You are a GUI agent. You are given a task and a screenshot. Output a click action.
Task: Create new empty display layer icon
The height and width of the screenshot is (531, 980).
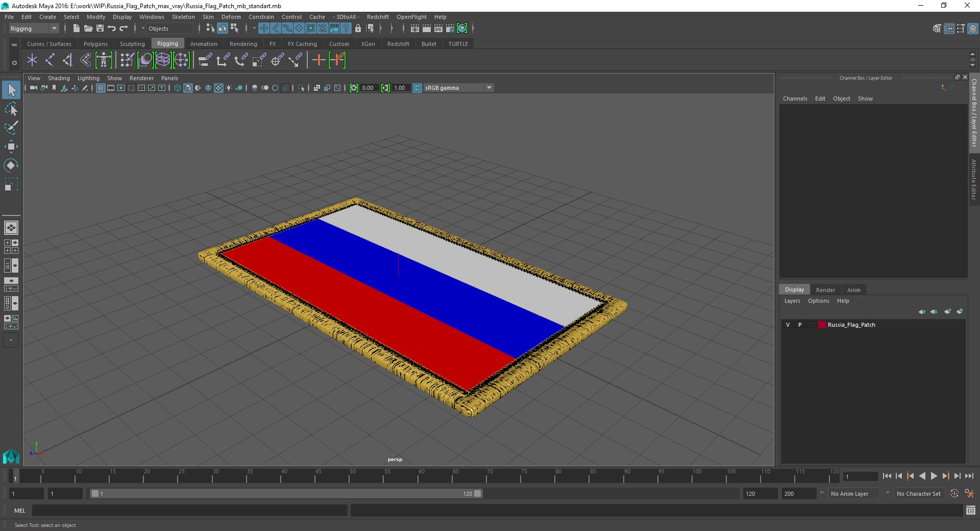948,311
